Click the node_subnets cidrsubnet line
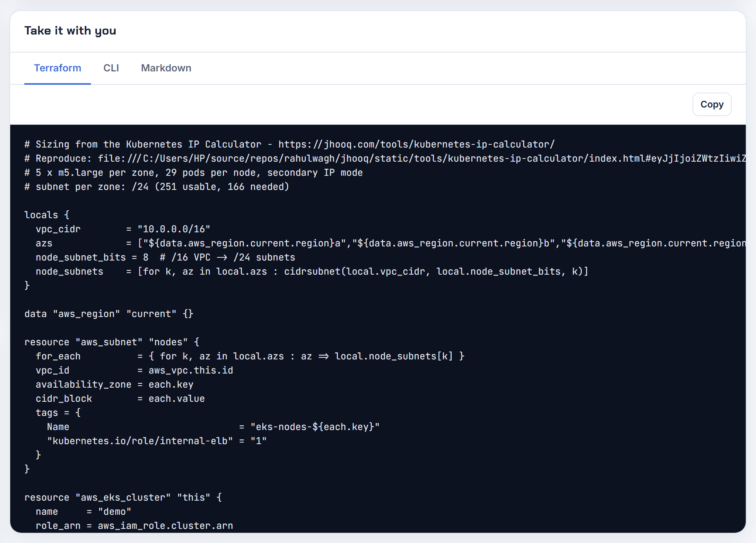 (x=312, y=271)
